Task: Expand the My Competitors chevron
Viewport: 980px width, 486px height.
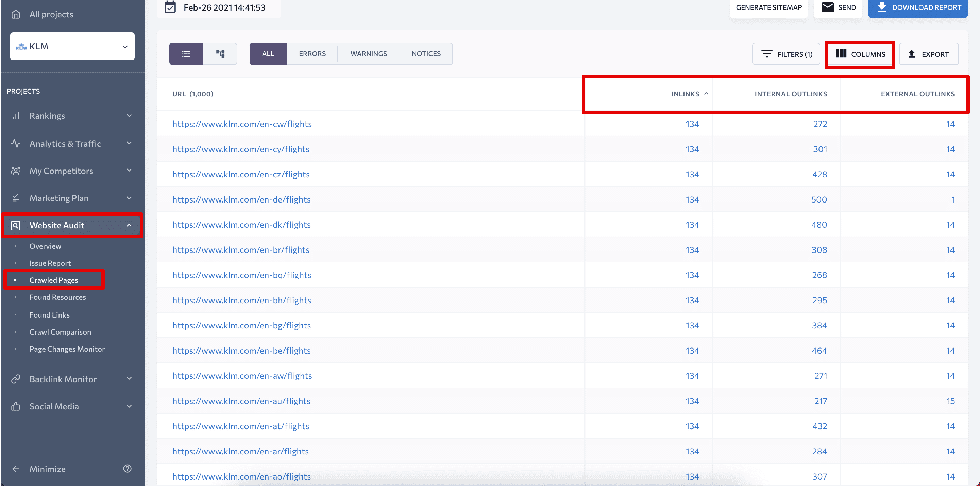Action: pos(129,170)
